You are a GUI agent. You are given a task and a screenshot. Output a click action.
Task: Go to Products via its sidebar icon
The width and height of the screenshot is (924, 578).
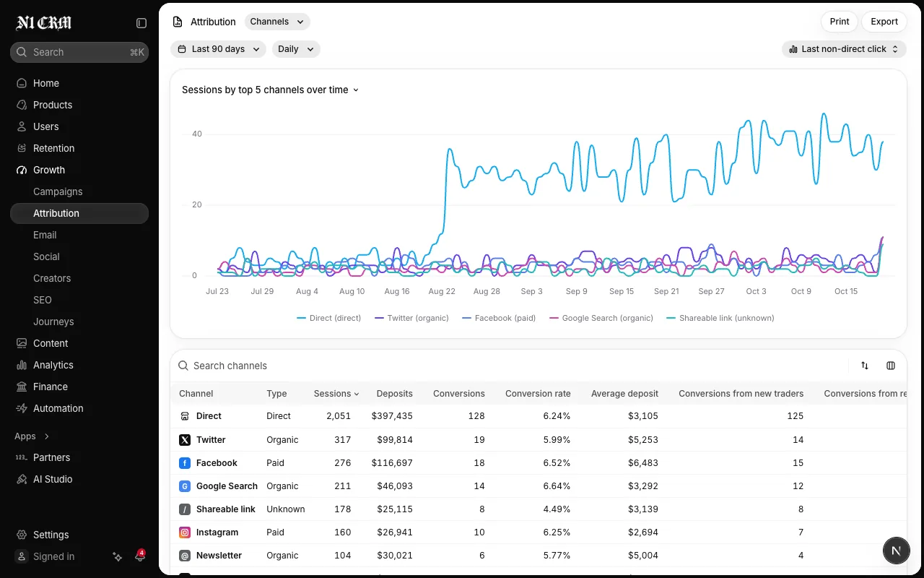coord(22,105)
